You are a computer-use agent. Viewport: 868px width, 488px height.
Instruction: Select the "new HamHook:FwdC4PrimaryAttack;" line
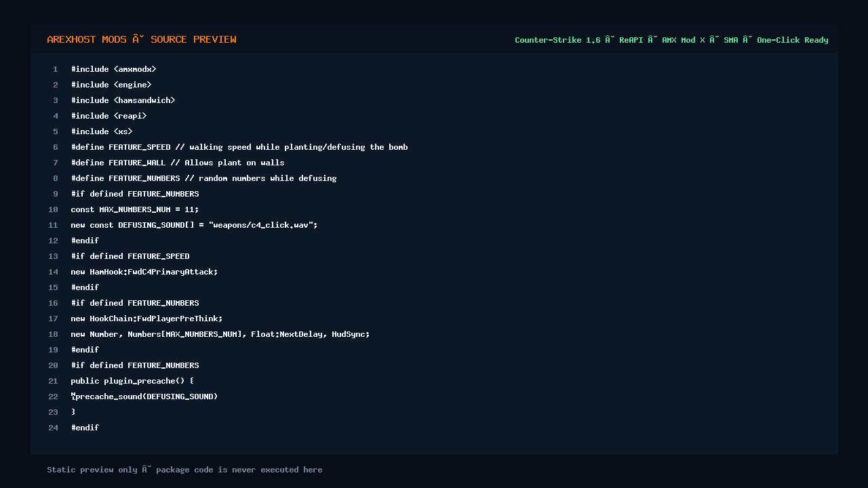pos(144,272)
